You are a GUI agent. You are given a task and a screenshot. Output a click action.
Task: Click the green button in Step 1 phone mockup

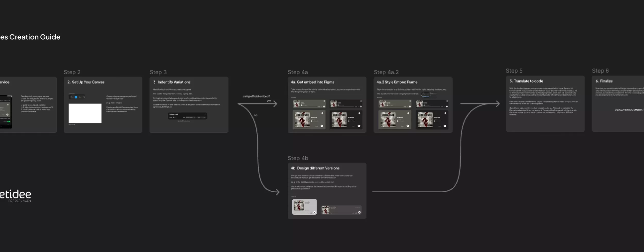click(x=9, y=121)
